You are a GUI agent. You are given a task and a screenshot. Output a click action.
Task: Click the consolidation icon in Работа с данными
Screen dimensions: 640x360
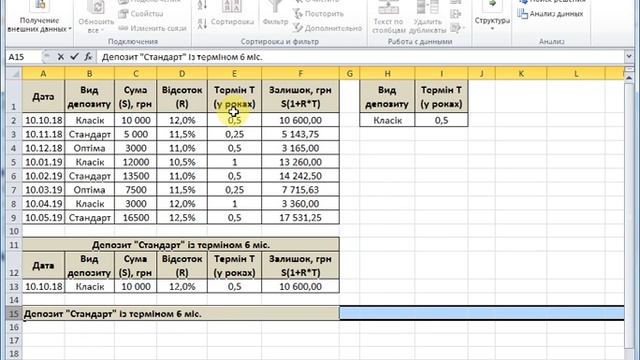(x=456, y=14)
